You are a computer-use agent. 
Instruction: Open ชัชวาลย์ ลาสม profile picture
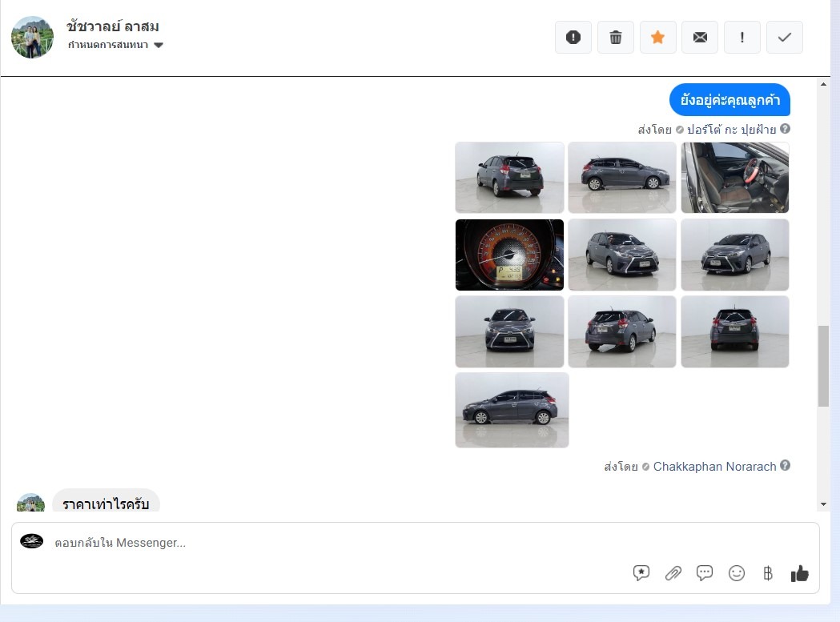33,37
